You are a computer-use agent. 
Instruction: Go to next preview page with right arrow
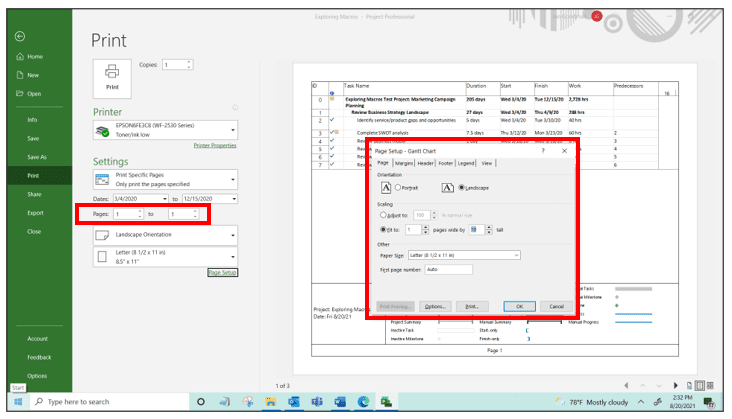point(675,385)
